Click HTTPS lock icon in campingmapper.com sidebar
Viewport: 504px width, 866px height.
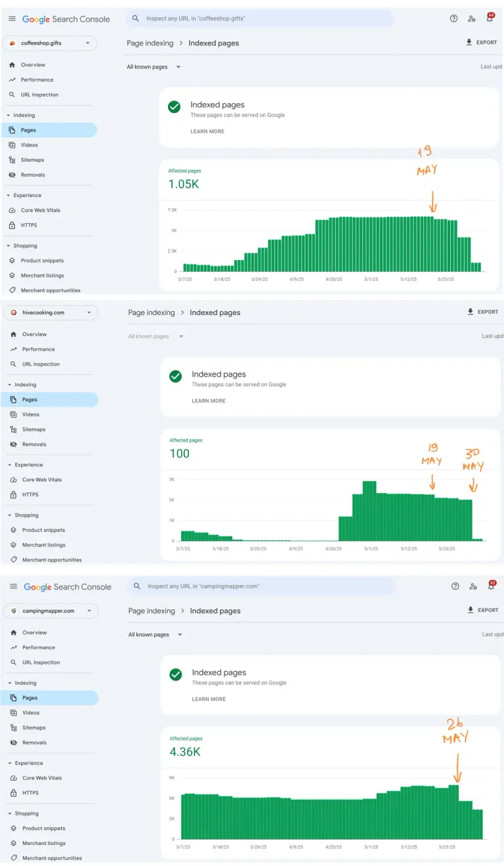pyautogui.click(x=14, y=792)
